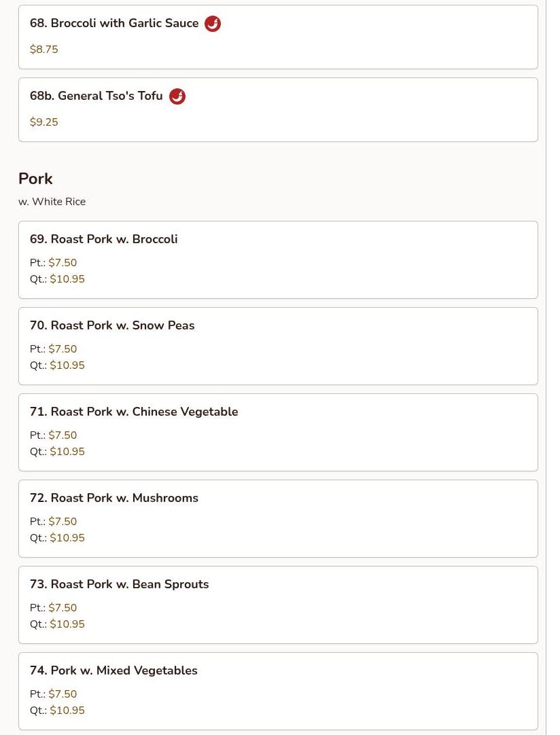Pick 73. Roast Pork w. Bean Sprouts
560x735 pixels.
tap(120, 584)
